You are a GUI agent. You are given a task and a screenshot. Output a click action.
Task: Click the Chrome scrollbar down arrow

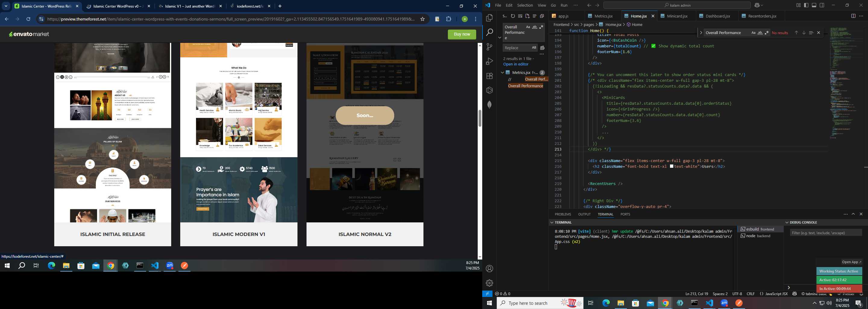[480, 257]
